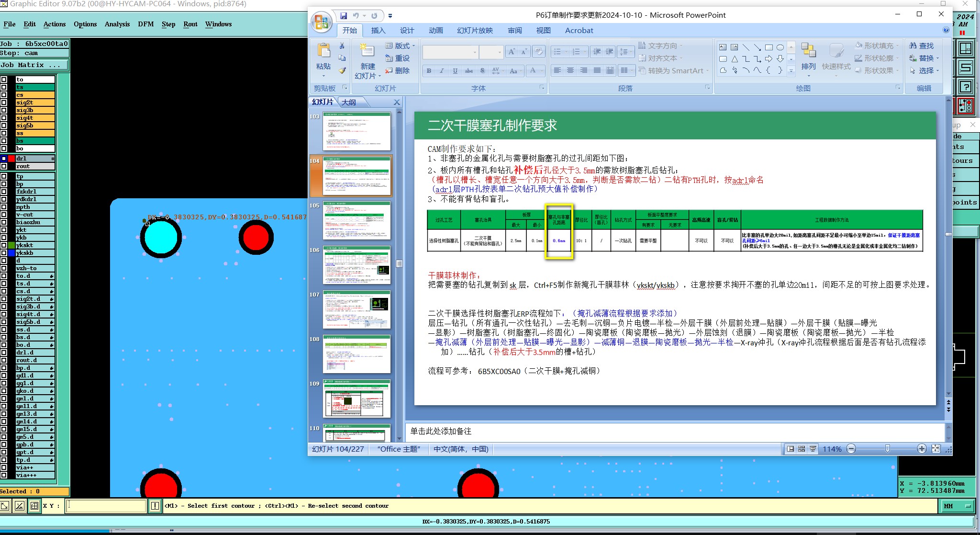Click the Slide Sorter view icon in the status bar
980x535 pixels.
[x=802, y=449]
